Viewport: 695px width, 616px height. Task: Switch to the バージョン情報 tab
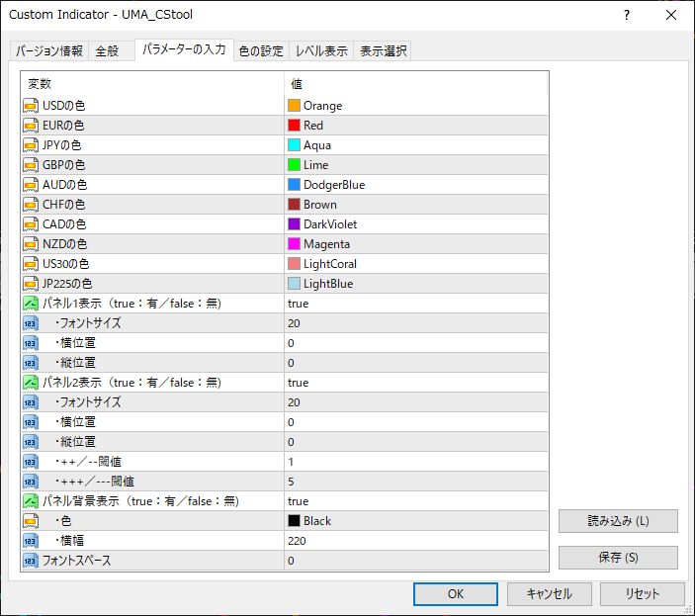coord(49,51)
